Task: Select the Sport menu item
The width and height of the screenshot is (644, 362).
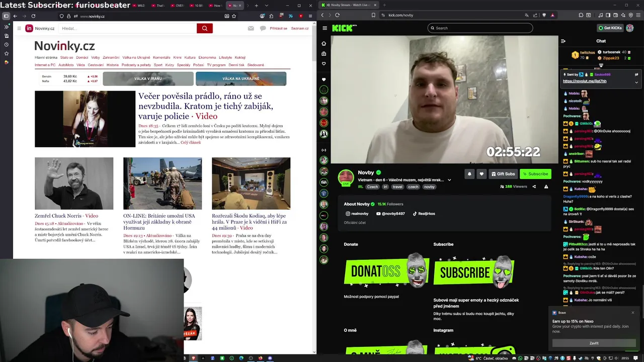Action: pyautogui.click(x=158, y=65)
